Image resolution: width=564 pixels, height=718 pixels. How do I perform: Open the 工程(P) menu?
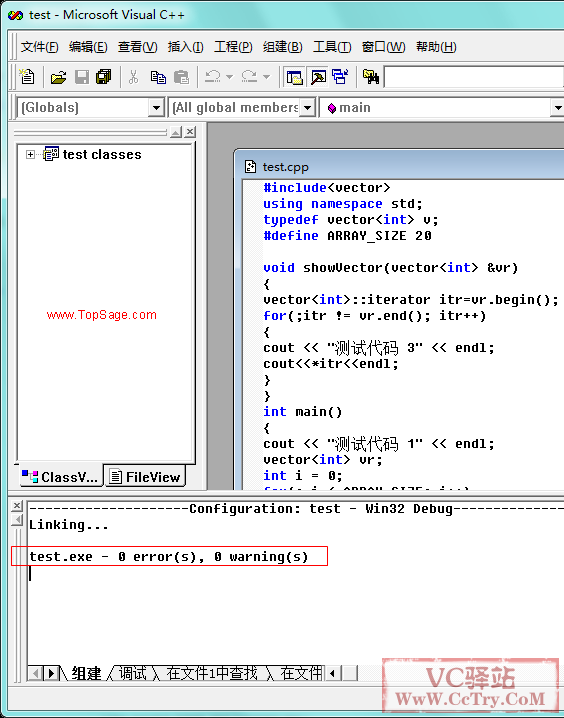[233, 47]
